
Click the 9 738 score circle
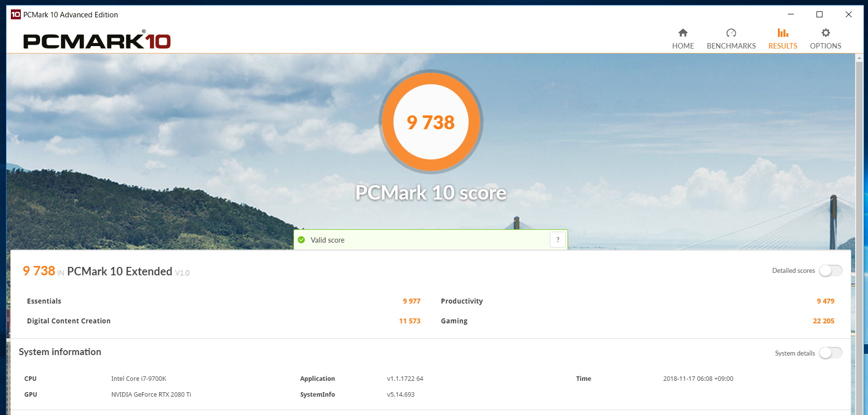click(431, 122)
